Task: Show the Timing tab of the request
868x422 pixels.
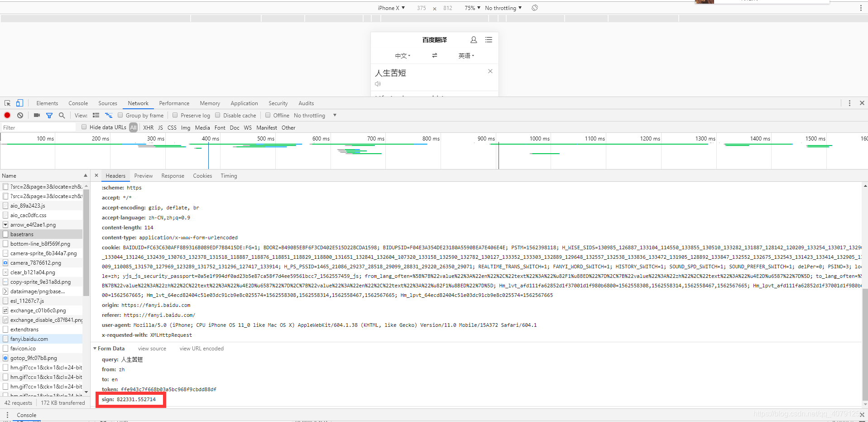Action: click(x=229, y=176)
